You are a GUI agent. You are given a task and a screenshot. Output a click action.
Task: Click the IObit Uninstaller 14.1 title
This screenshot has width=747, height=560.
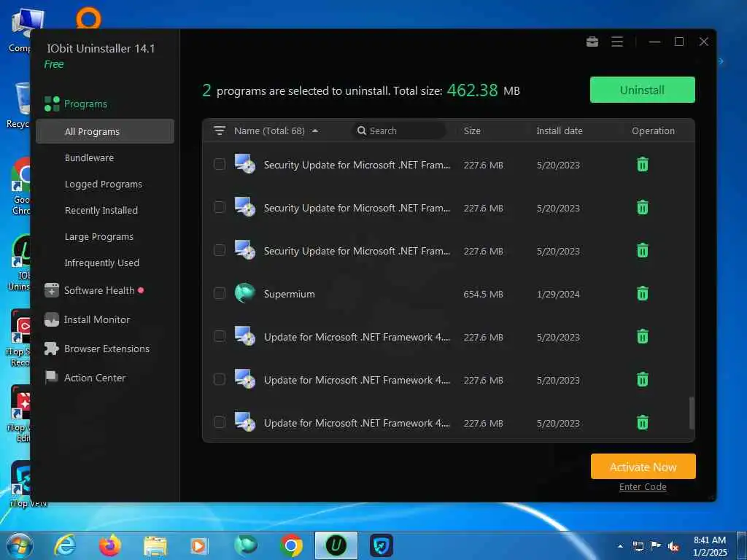pyautogui.click(x=101, y=49)
